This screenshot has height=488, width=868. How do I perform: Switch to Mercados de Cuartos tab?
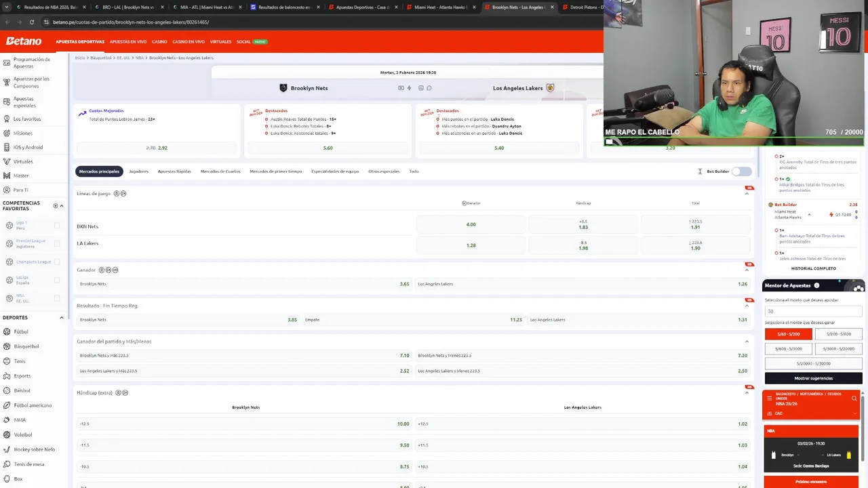[220, 171]
